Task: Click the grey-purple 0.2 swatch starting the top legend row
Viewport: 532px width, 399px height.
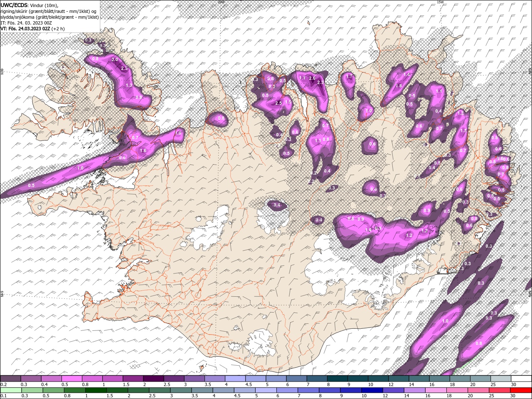Action: point(10,379)
